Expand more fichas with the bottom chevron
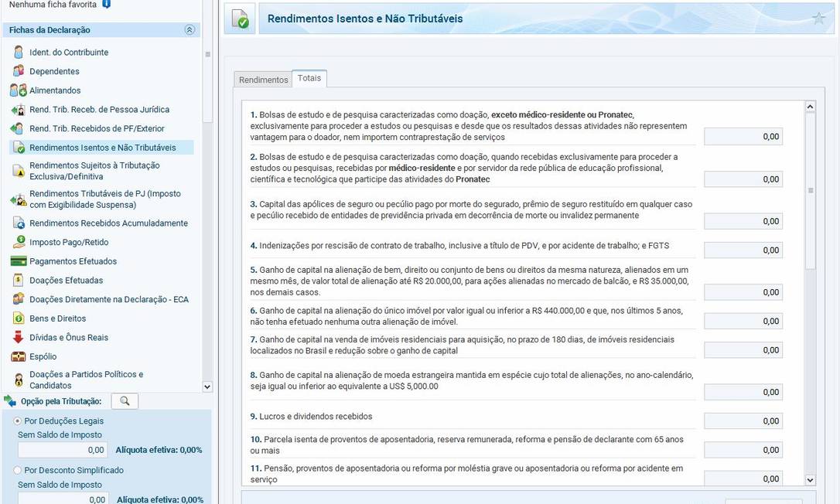 pyautogui.click(x=207, y=387)
